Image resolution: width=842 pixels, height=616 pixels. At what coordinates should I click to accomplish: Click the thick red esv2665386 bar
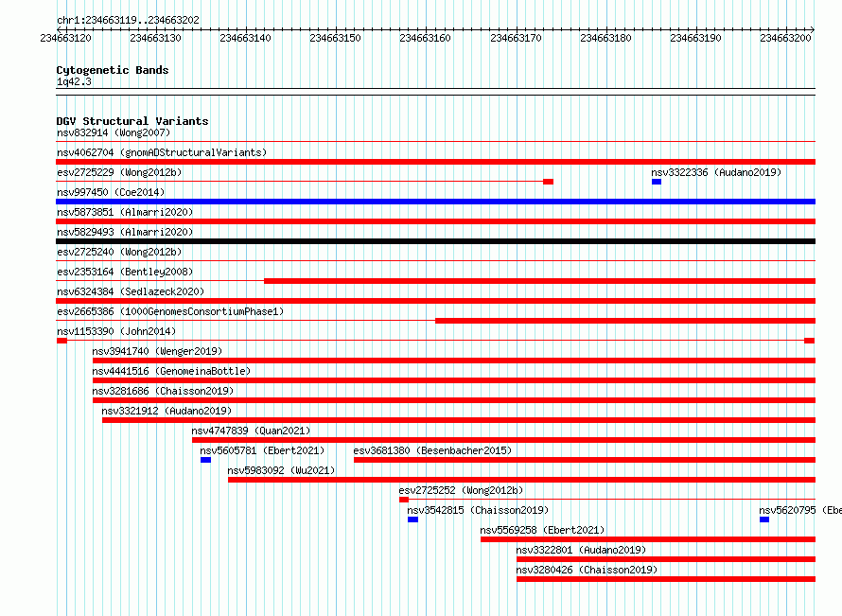tap(625, 321)
